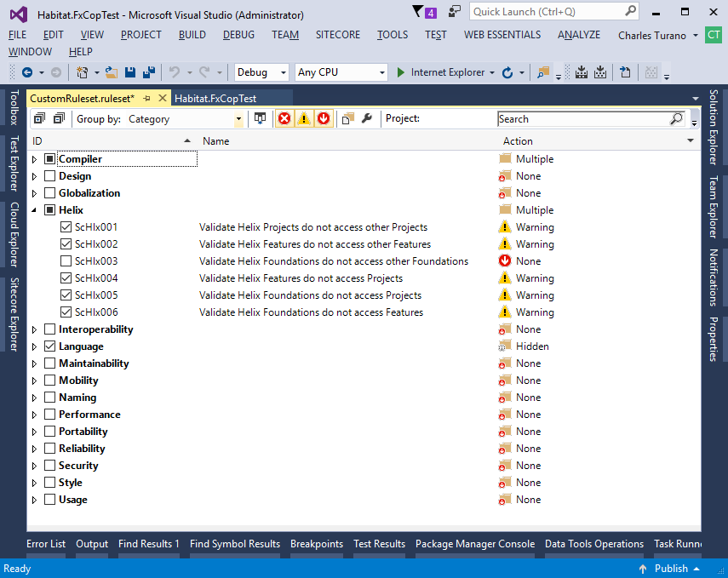The width and height of the screenshot is (728, 578).
Task: Click the wrench properties icon
Action: (x=367, y=119)
